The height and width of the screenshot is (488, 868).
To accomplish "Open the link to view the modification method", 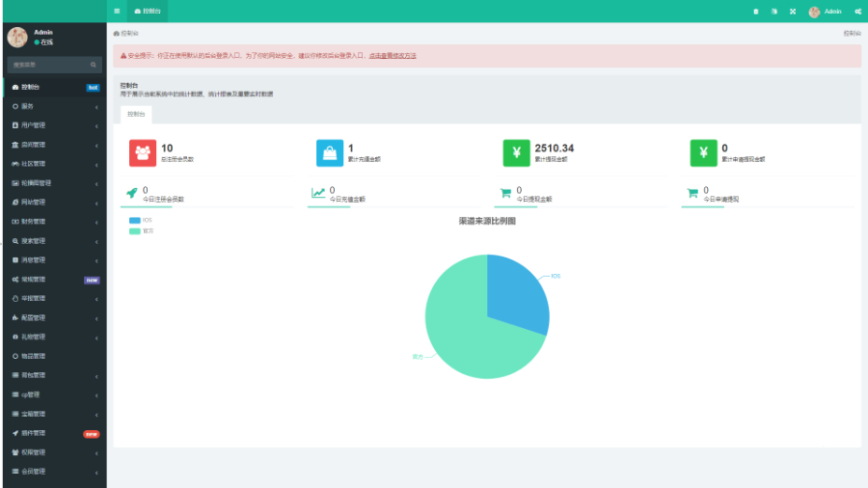I will click(x=393, y=56).
